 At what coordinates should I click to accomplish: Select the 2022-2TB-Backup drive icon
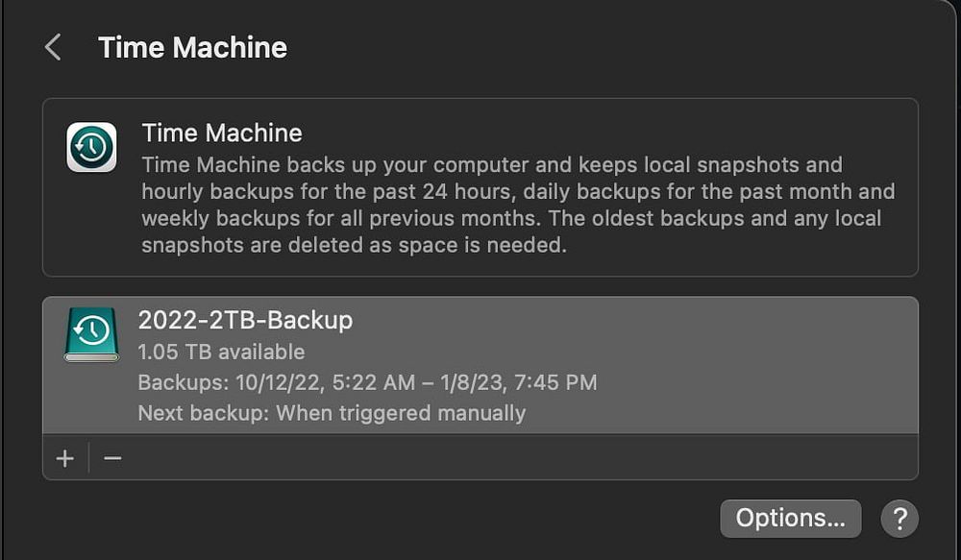91,333
